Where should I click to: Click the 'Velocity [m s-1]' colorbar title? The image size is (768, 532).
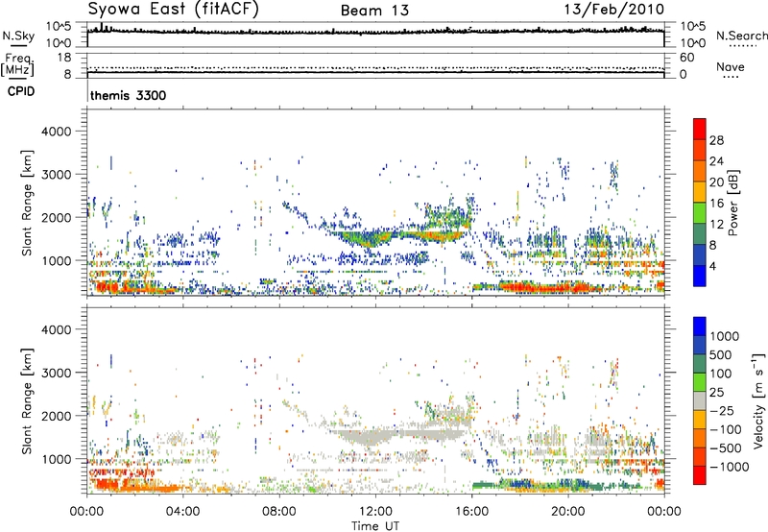758,400
